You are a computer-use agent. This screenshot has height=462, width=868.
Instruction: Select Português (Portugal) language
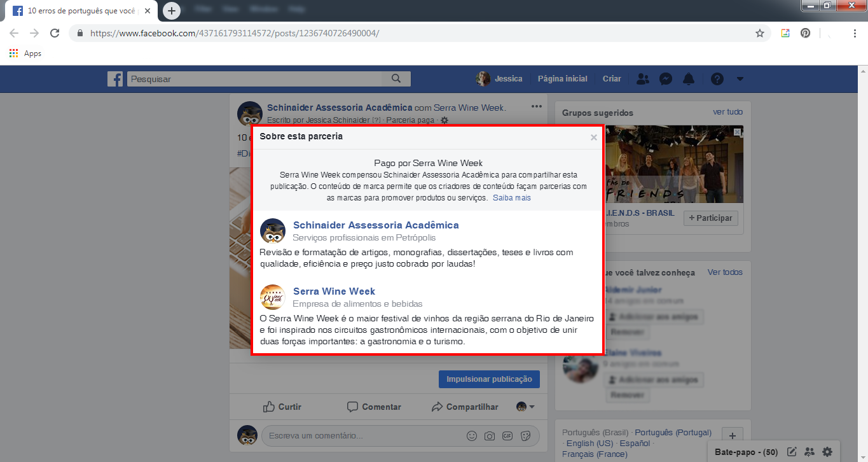click(x=673, y=433)
